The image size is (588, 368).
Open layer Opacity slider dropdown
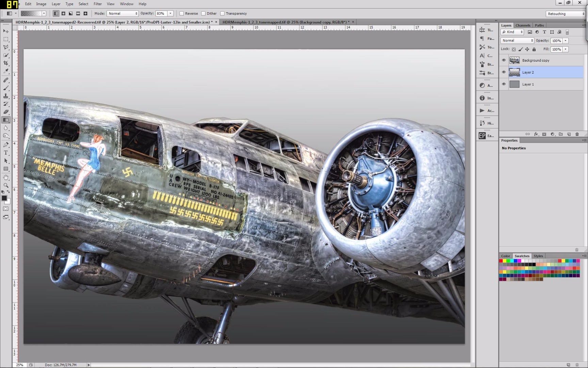point(566,41)
